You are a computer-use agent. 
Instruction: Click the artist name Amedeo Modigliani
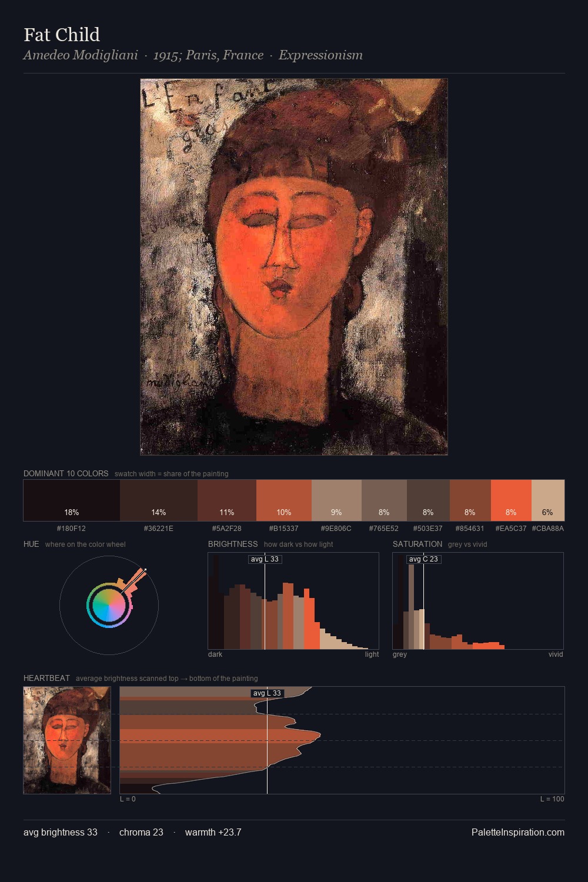[x=81, y=55]
